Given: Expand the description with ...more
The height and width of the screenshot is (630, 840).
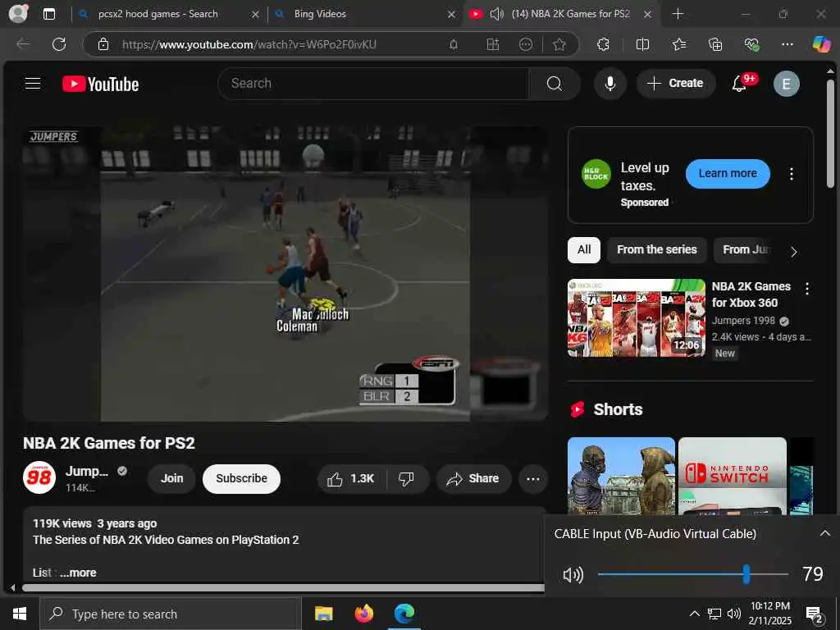Looking at the screenshot, I should (78, 573).
